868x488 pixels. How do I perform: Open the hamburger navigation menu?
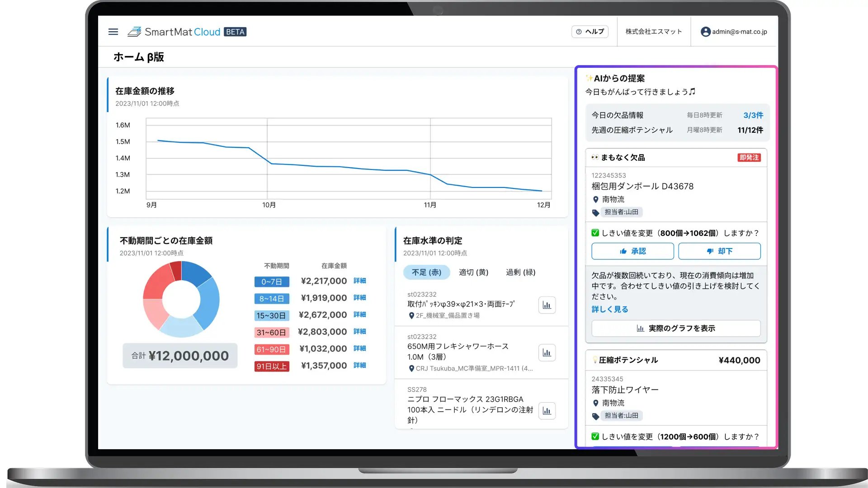tap(113, 32)
